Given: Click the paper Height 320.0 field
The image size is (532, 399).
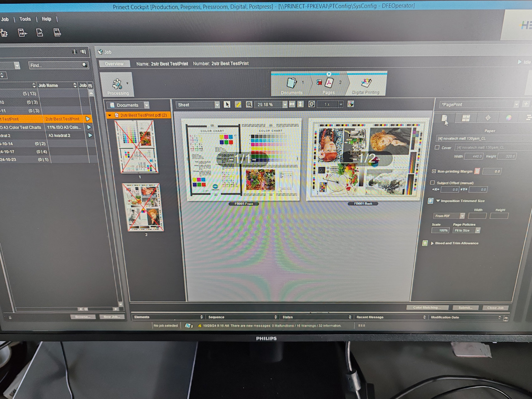Looking at the screenshot, I should pos(507,156).
